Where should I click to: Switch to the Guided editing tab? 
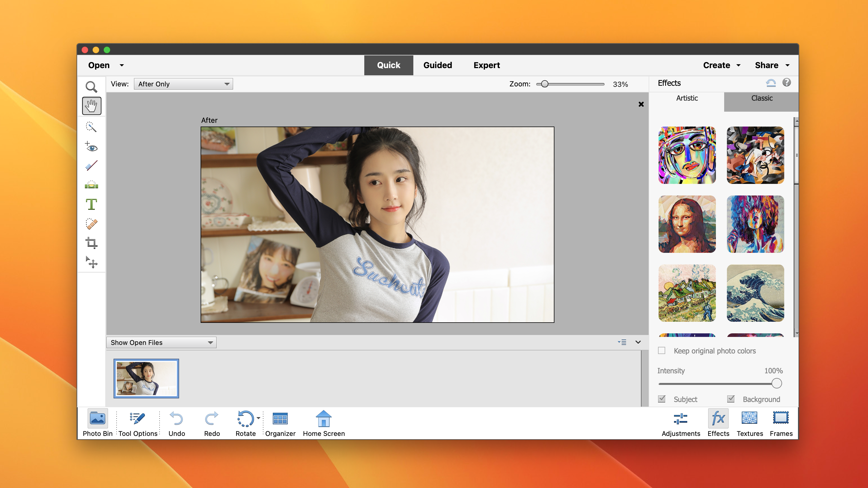(438, 65)
